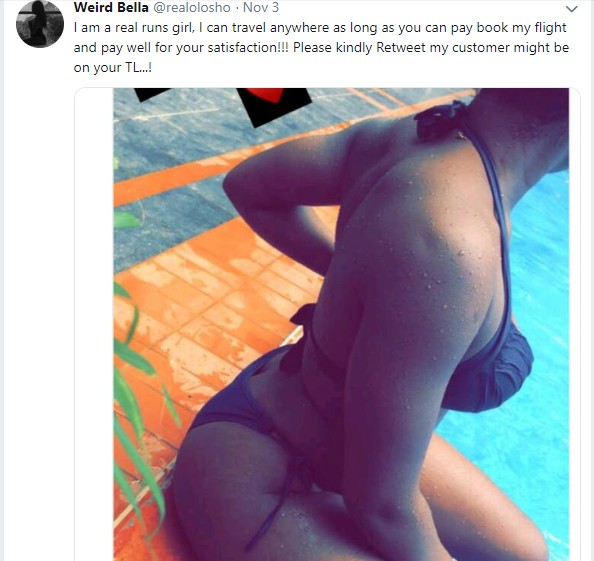Visit the @realolosho handle link
Image resolution: width=594 pixels, height=561 pixels.
coord(192,7)
